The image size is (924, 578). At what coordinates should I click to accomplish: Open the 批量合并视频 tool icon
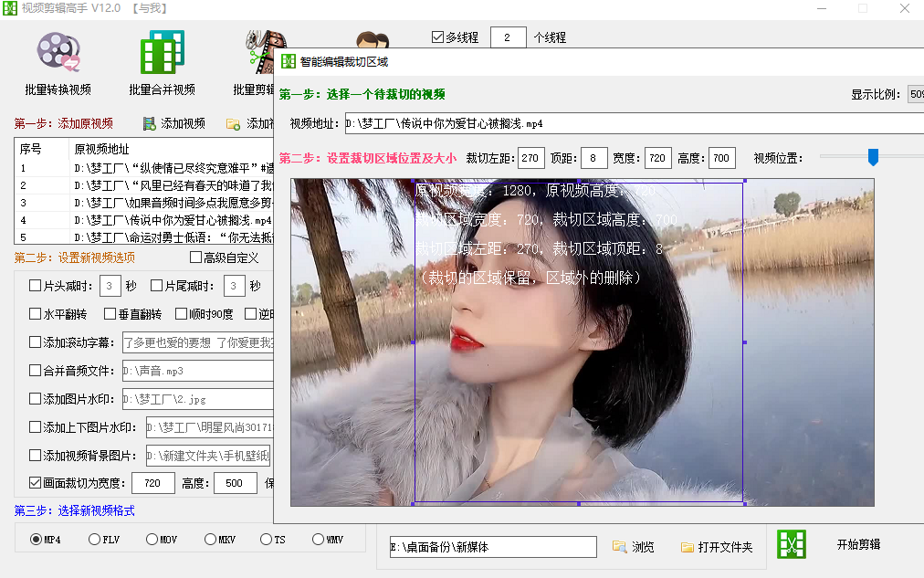point(162,52)
